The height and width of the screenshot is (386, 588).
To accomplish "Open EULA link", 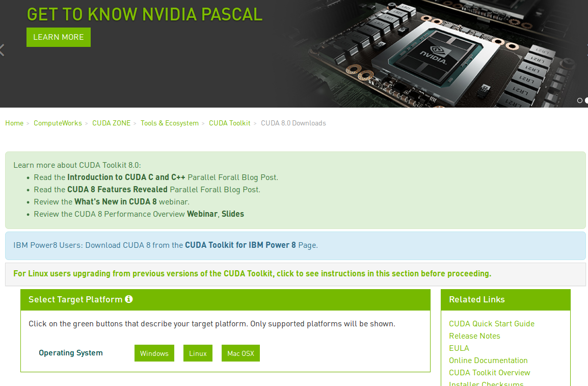I will tap(459, 348).
